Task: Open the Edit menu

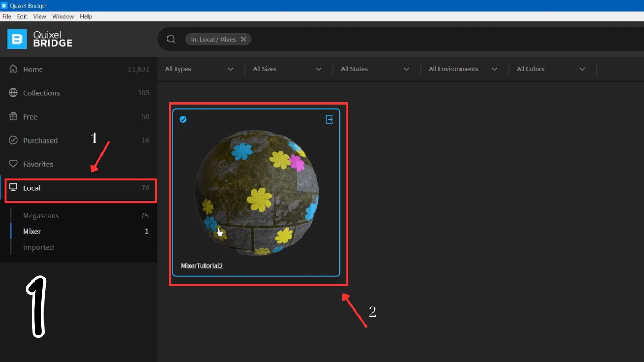Action: [x=22, y=17]
